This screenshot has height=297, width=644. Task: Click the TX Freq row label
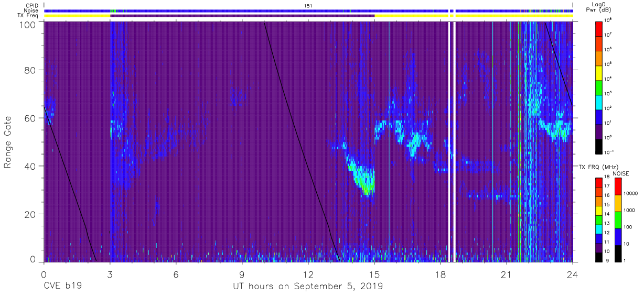28,16
